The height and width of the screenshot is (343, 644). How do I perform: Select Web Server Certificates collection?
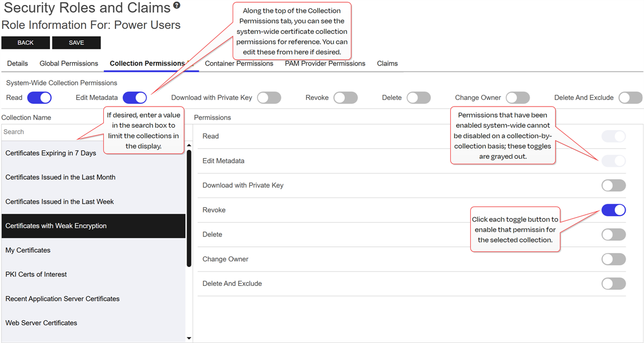tap(41, 323)
